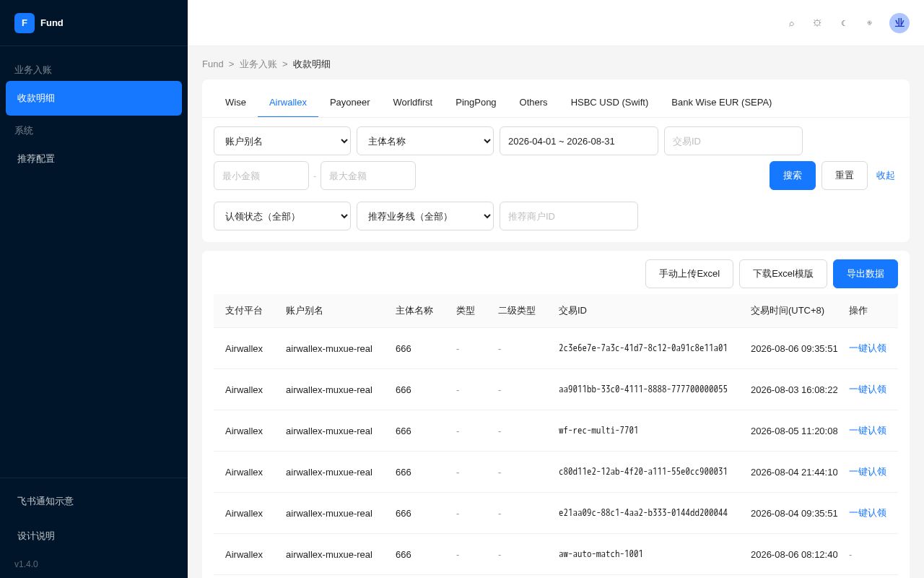Image resolution: width=924 pixels, height=578 pixels.
Task: Switch to light mode via sun icon
Action: click(x=817, y=23)
